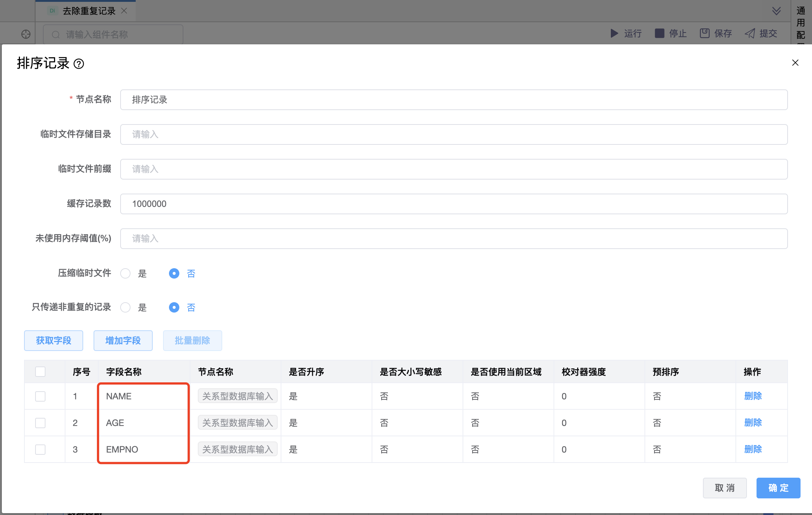Click 删除 link for the EMPNO row
This screenshot has height=515, width=812.
coord(753,449)
